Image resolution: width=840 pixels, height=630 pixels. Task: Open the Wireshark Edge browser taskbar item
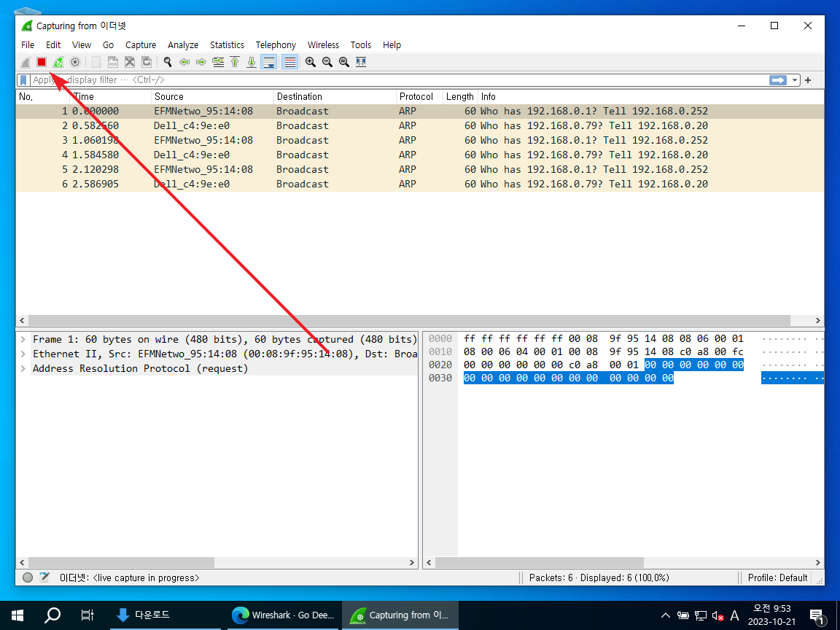point(282,615)
